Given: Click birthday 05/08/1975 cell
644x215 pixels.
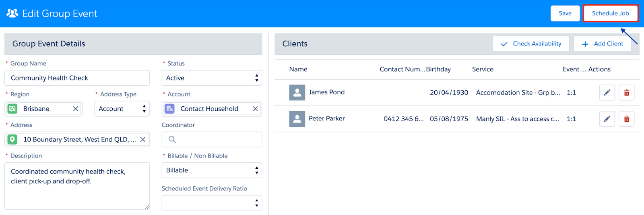Looking at the screenshot, I should [x=449, y=119].
